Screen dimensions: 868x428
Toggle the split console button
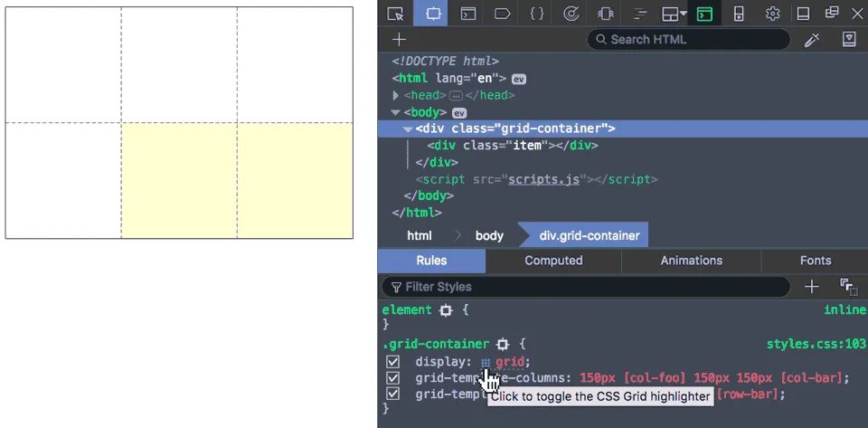click(704, 14)
